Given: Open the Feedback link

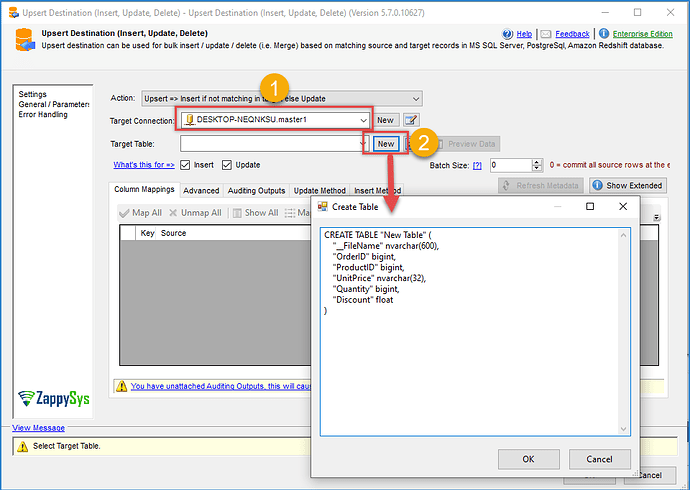Looking at the screenshot, I should 572,34.
